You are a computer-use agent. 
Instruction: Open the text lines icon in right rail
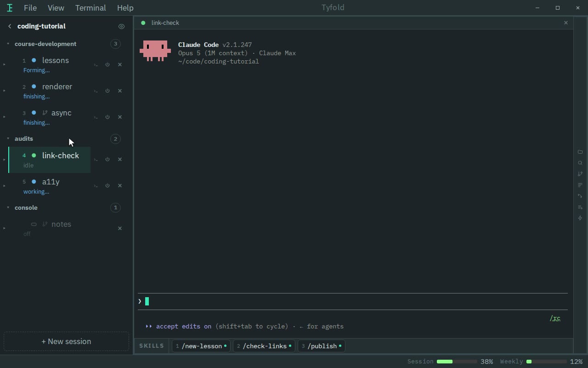580,185
